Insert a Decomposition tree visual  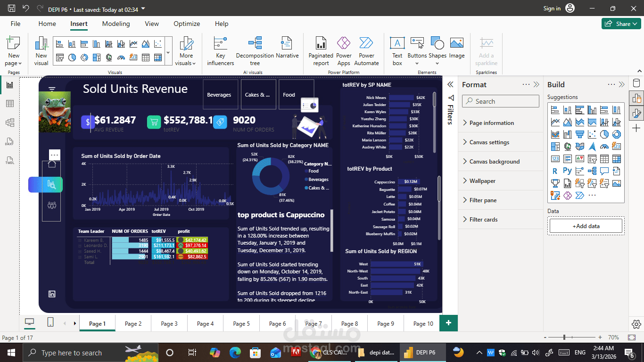coord(255,51)
